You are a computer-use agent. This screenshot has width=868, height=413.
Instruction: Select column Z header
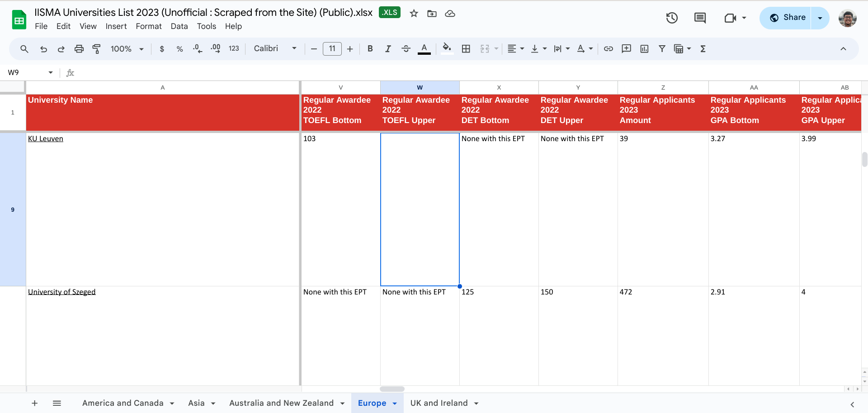pyautogui.click(x=663, y=88)
